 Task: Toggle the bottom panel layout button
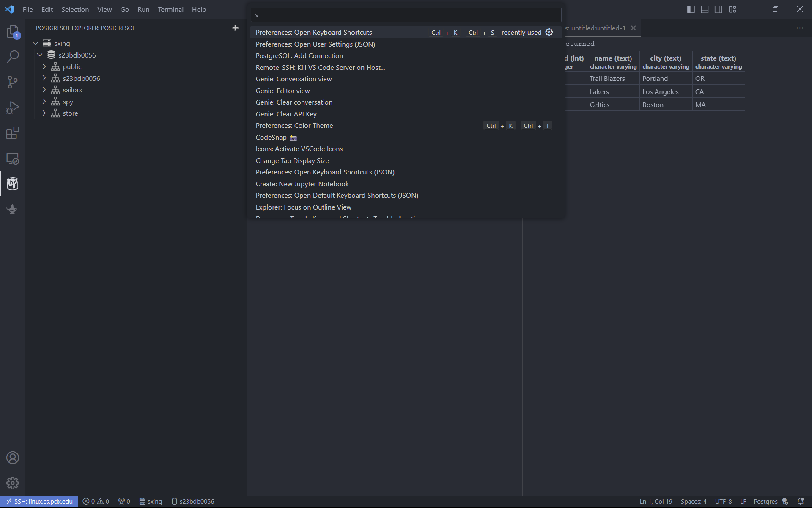(x=705, y=9)
